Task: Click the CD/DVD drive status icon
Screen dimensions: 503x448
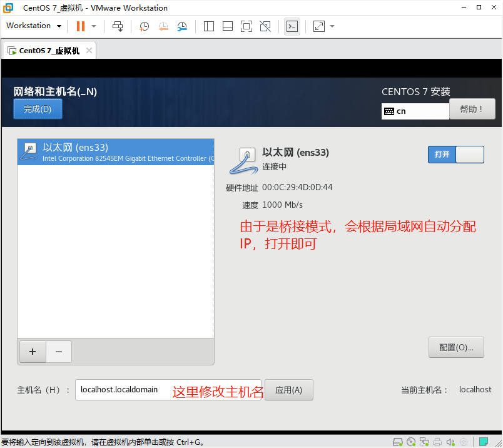Action: 411,442
